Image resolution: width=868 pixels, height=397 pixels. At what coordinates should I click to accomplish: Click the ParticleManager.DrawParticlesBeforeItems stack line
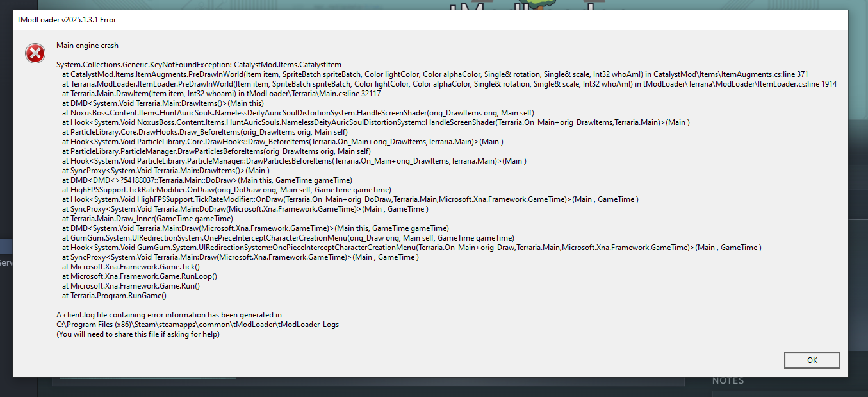216,151
